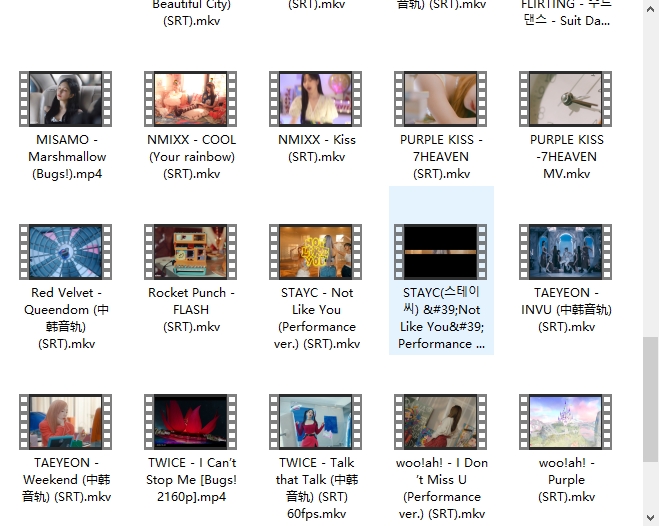
Task: Click the vertical scrollbar down arrow
Action: (x=651, y=518)
